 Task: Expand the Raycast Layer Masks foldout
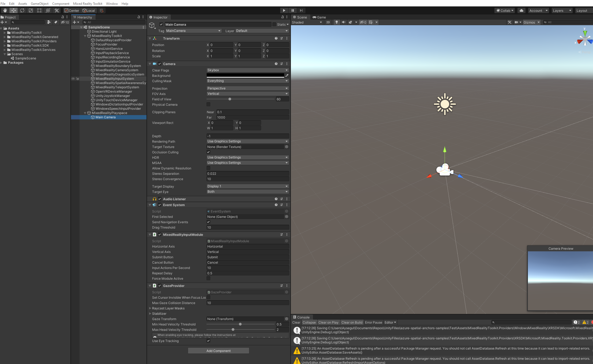[150, 308]
